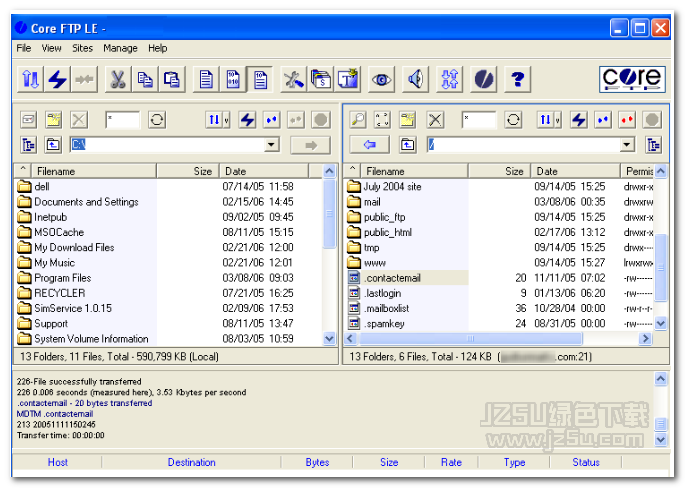Screen dimensions: 685x488
Task: Click the Status queue column header
Action: (x=586, y=462)
